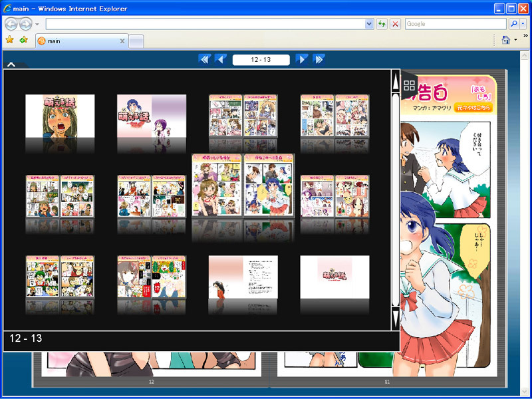Open a new blank tab
The height and width of the screenshot is (399, 532).
[136, 41]
